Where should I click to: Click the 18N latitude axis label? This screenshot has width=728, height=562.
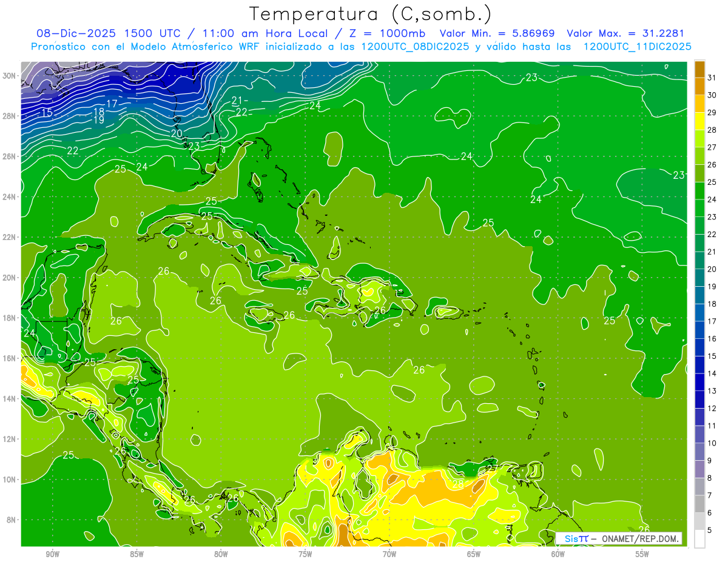[10, 318]
